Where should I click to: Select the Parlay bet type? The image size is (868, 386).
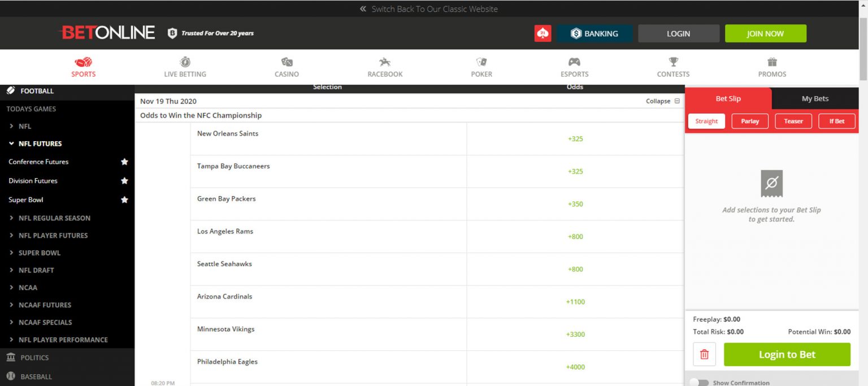(x=750, y=121)
